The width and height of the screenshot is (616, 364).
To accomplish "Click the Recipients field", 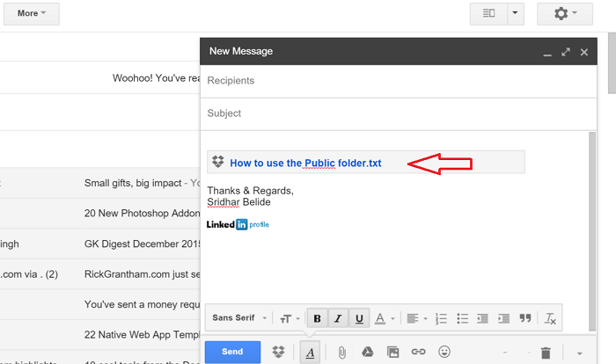I will tap(399, 81).
